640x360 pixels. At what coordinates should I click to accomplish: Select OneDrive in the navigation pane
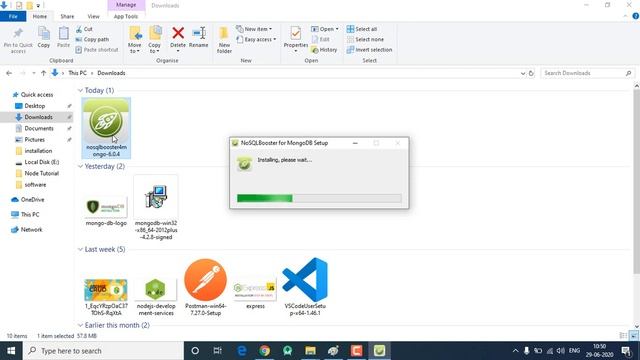(32, 200)
